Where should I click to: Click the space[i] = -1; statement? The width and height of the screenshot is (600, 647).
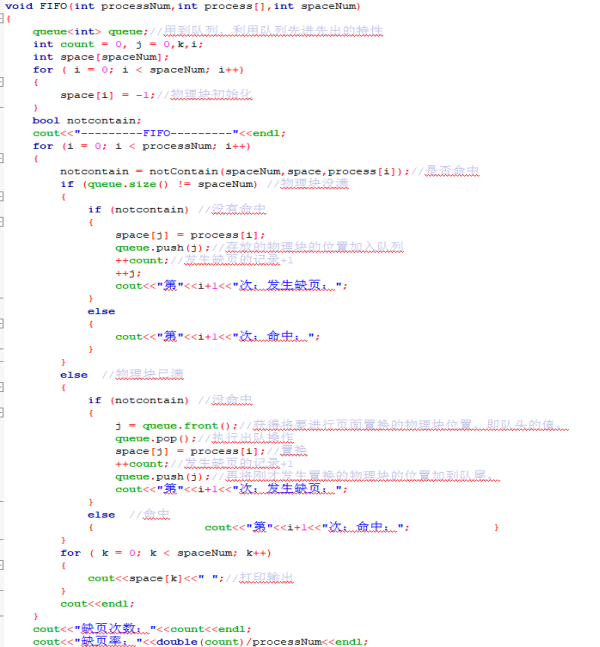click(x=108, y=95)
